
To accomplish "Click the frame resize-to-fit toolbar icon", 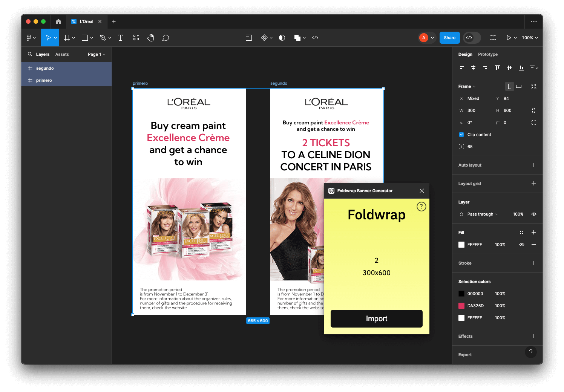I will coord(249,38).
